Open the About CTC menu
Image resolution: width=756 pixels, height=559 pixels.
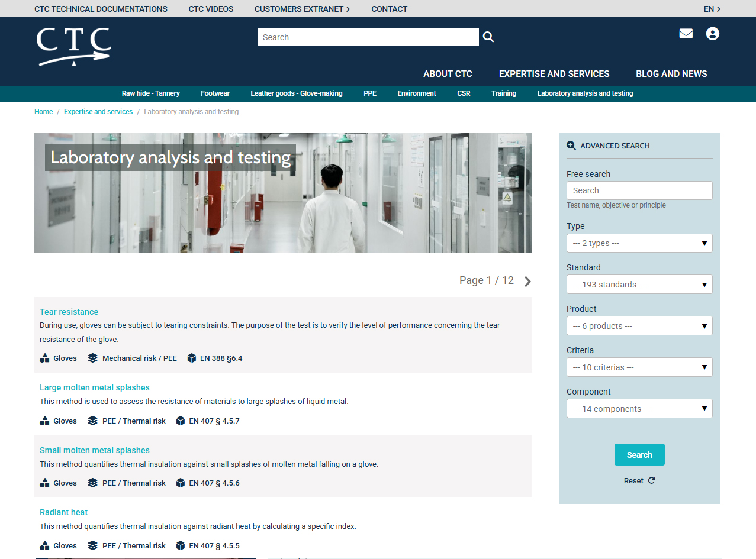coord(448,74)
